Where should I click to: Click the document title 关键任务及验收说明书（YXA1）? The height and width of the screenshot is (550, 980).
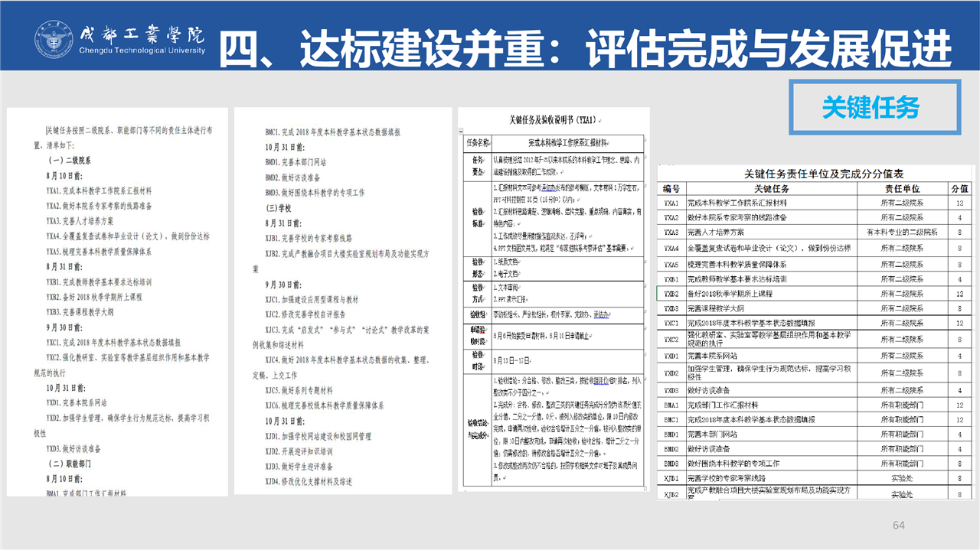coord(553,121)
